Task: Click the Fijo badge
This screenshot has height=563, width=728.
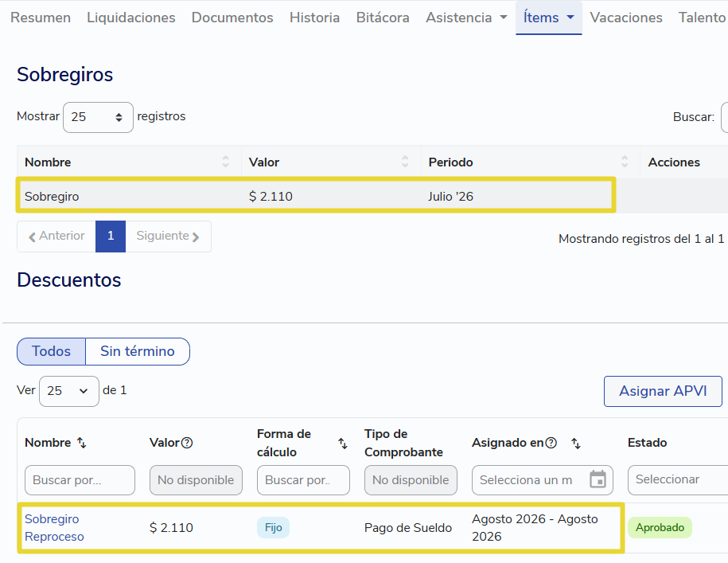Action: 273,528
